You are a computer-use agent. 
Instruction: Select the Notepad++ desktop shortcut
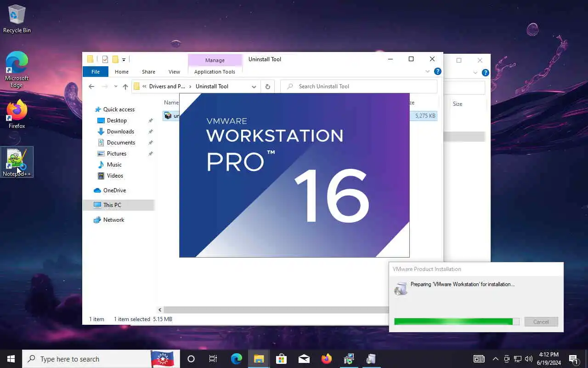[x=17, y=162]
